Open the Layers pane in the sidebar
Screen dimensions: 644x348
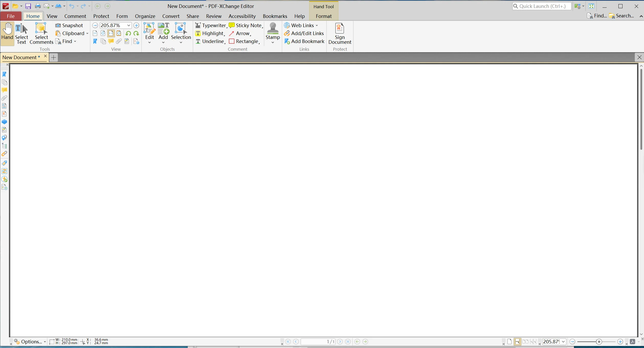click(4, 122)
